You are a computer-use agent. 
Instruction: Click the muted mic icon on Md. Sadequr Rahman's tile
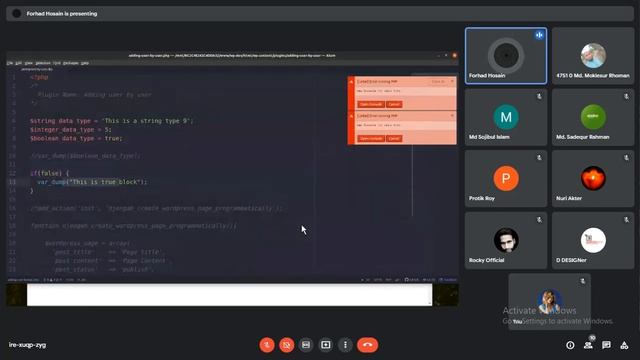(x=627, y=96)
